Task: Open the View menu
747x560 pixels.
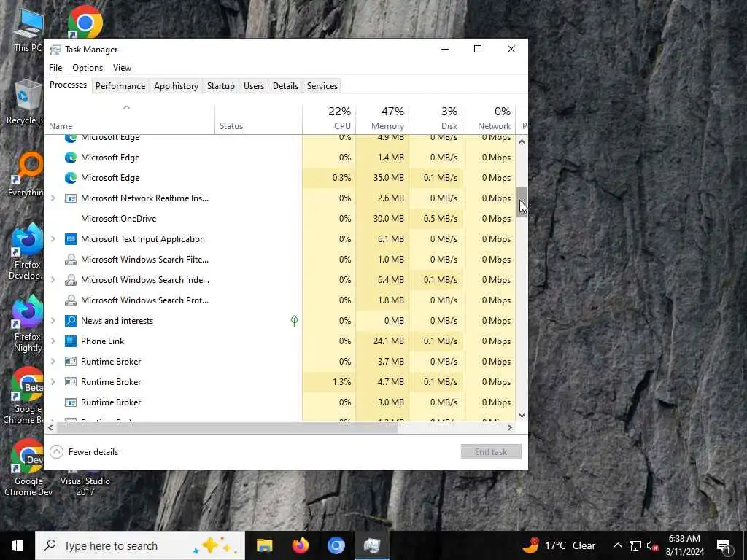Action: click(x=122, y=68)
